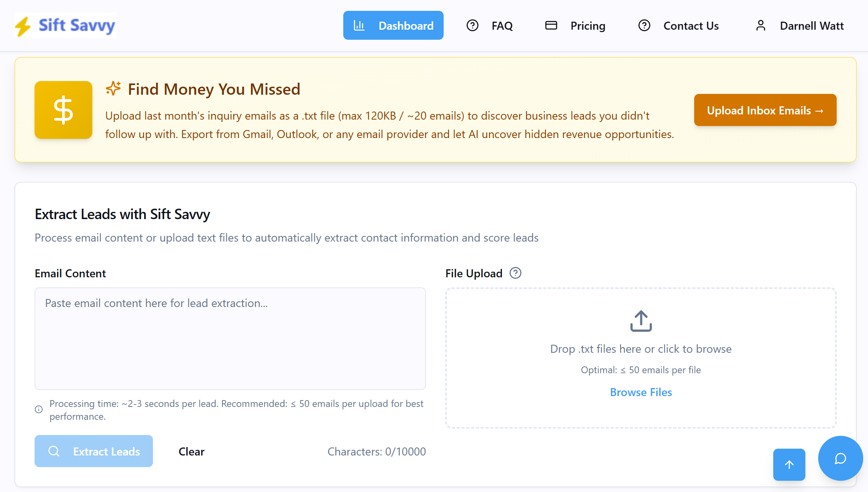
Task: Click the Dashboard bar chart icon
Action: click(359, 26)
